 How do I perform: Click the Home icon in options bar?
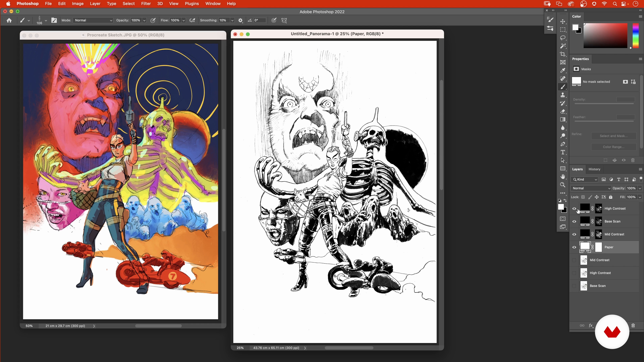coord(9,20)
